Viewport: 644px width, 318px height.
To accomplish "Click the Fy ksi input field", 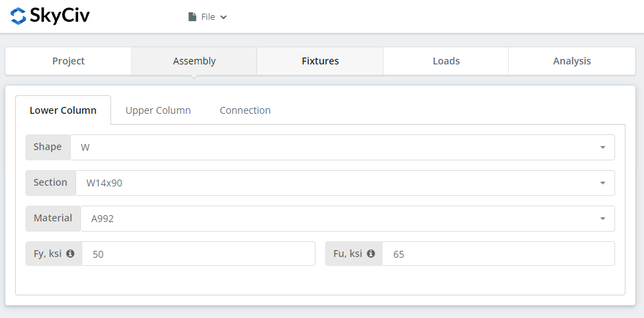I will (x=198, y=254).
